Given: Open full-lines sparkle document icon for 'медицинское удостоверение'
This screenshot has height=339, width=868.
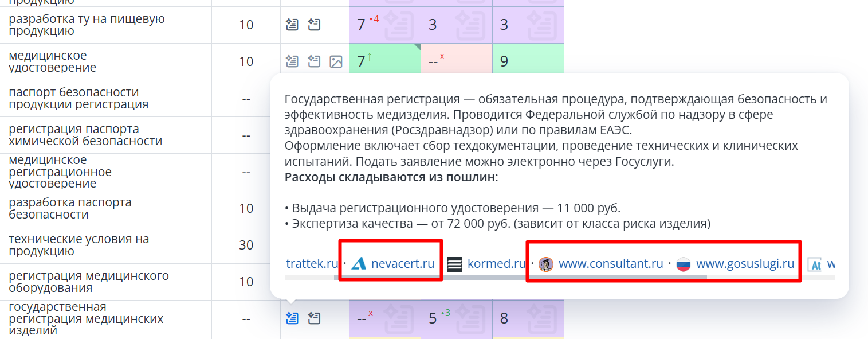Looking at the screenshot, I should click(x=292, y=61).
